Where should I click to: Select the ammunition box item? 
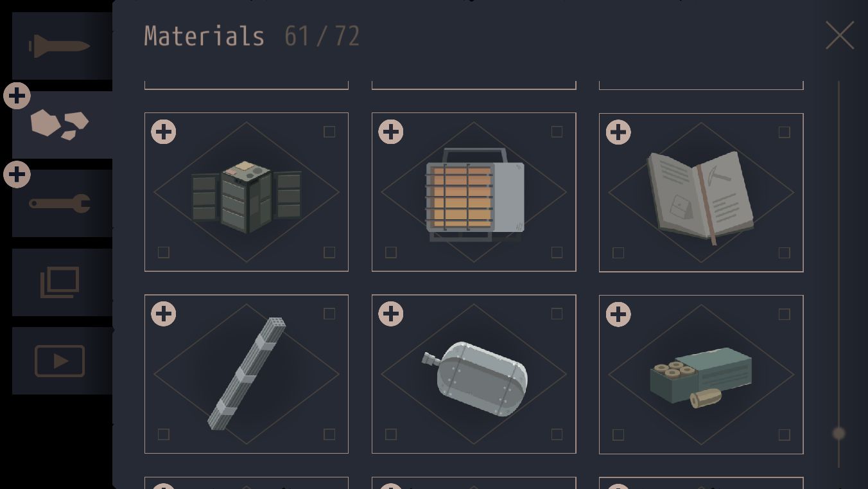pyautogui.click(x=701, y=375)
